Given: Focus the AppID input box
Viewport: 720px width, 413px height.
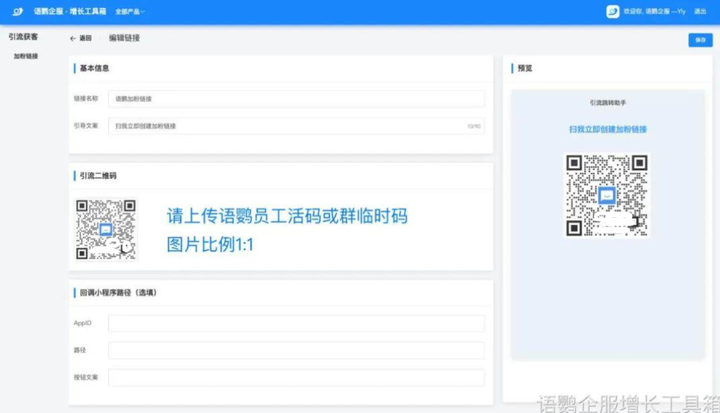Looking at the screenshot, I should tap(296, 324).
